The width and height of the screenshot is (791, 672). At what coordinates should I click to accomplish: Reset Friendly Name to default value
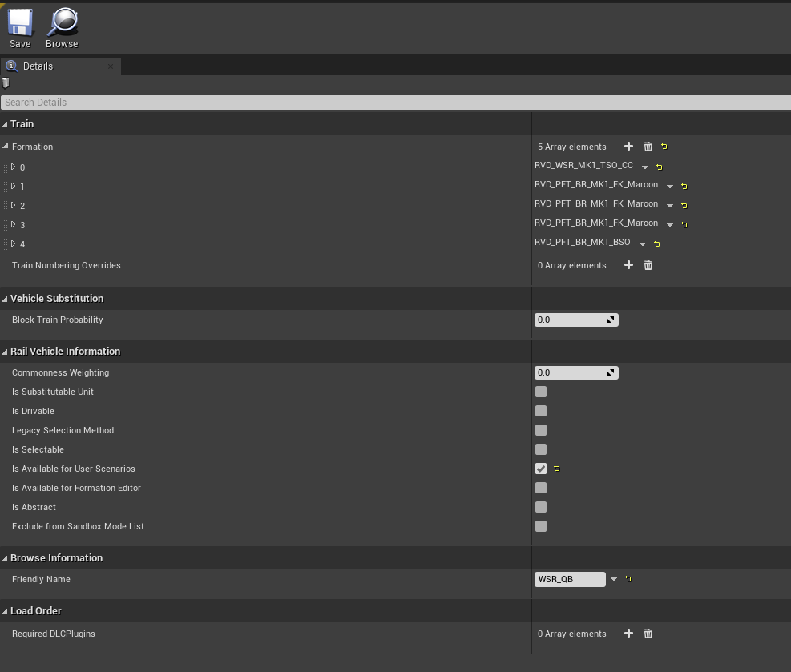coord(628,579)
